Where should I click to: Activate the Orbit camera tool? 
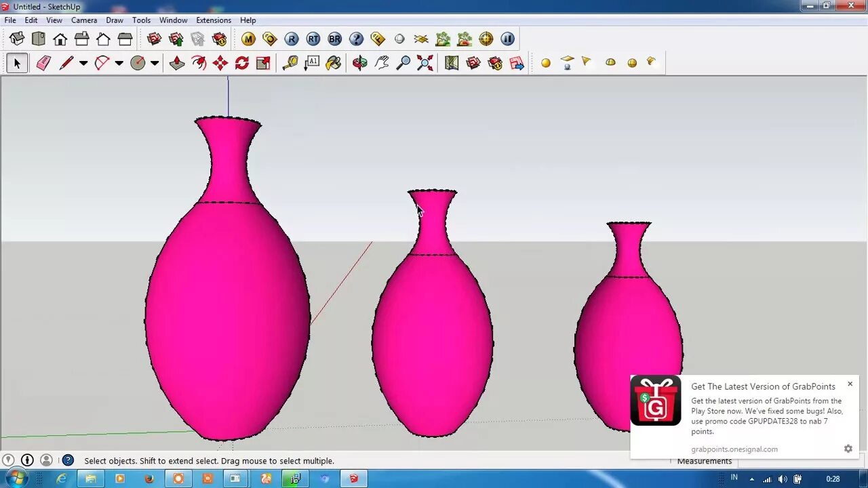click(360, 63)
